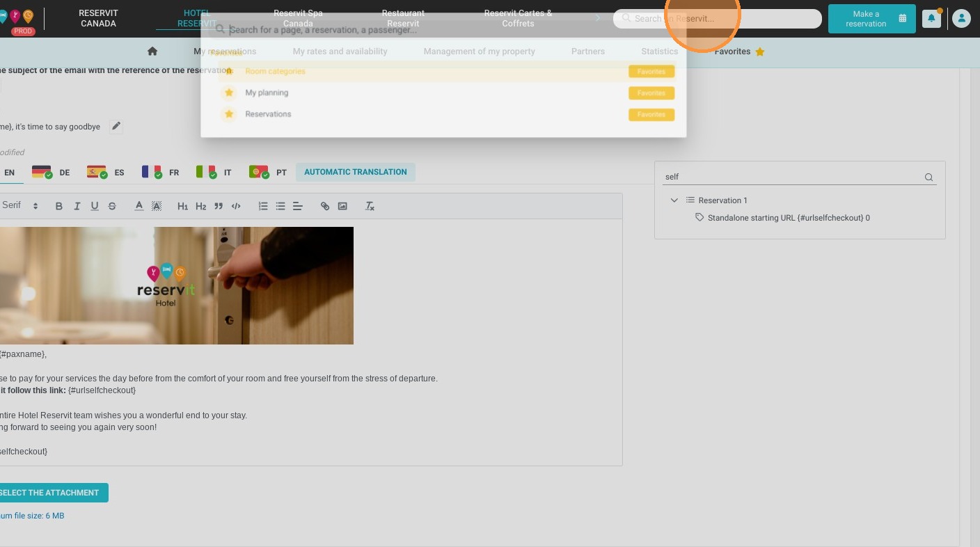Viewport: 980px width, 547px height.
Task: Click the magnifier in the variable search
Action: point(928,177)
